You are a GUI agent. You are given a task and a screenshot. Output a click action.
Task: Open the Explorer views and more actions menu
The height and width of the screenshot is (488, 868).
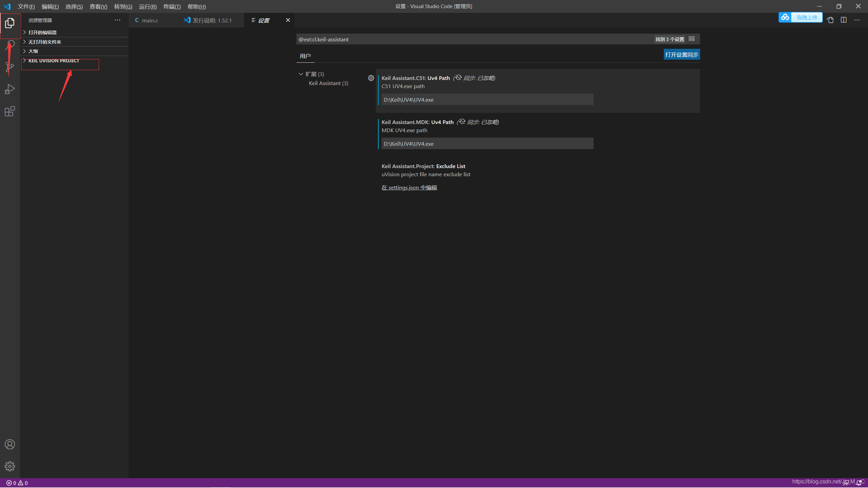click(117, 20)
